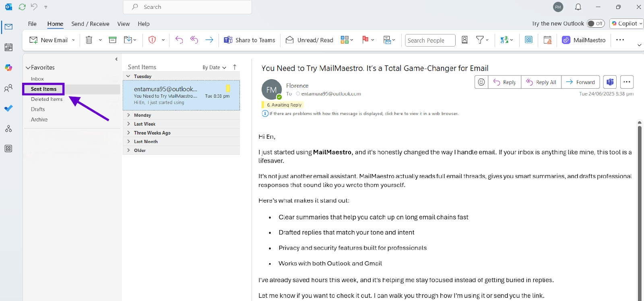Click the red Follow Up flag
Screen dimensions: 644x301
(365, 40)
